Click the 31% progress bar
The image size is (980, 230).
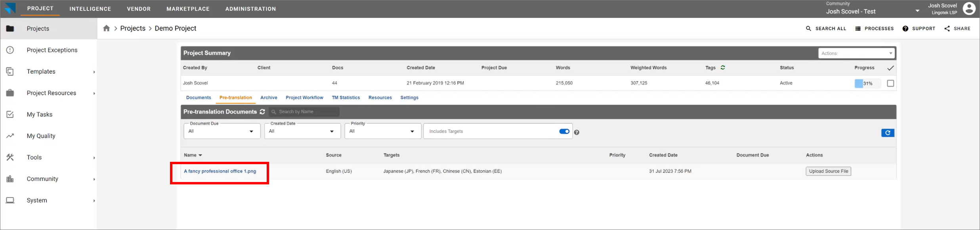(x=867, y=83)
